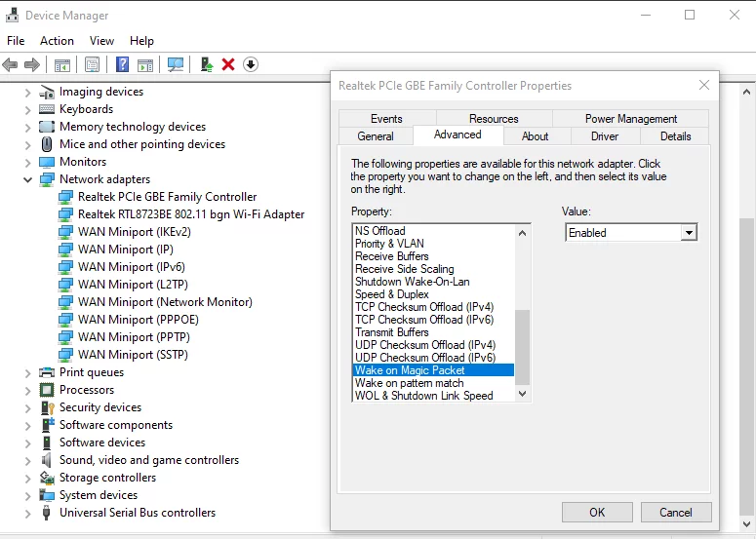Click the Print queues printer icon

coord(47,372)
